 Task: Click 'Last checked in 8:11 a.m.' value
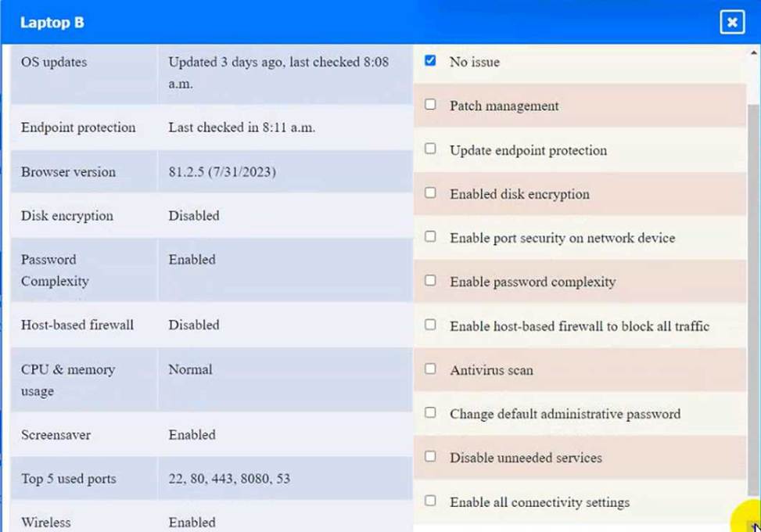pos(242,128)
